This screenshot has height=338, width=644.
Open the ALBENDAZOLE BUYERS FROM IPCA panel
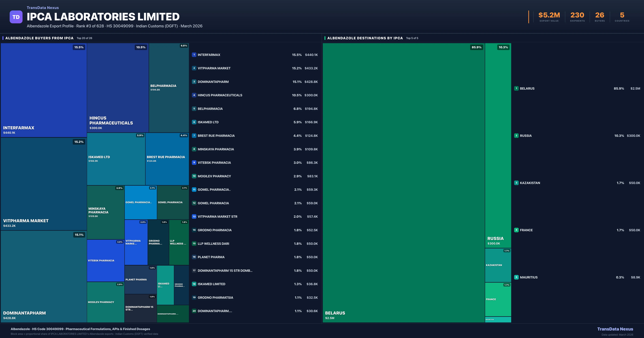(39, 38)
